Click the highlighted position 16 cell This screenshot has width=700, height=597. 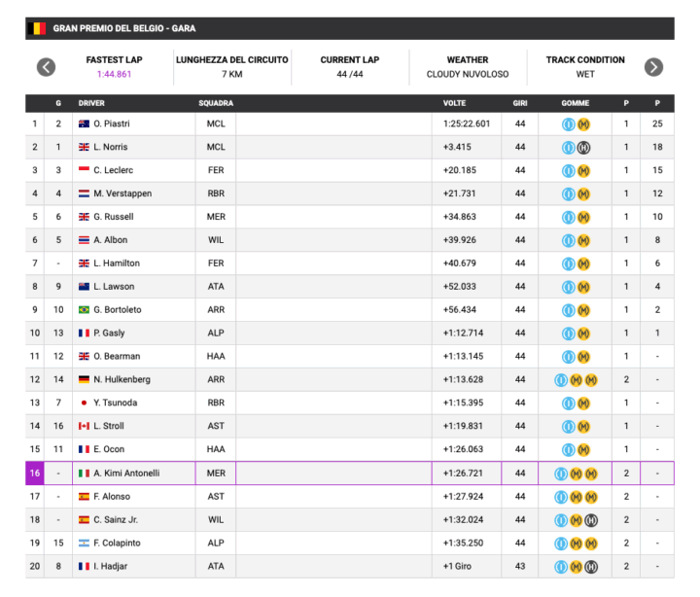pyautogui.click(x=35, y=474)
